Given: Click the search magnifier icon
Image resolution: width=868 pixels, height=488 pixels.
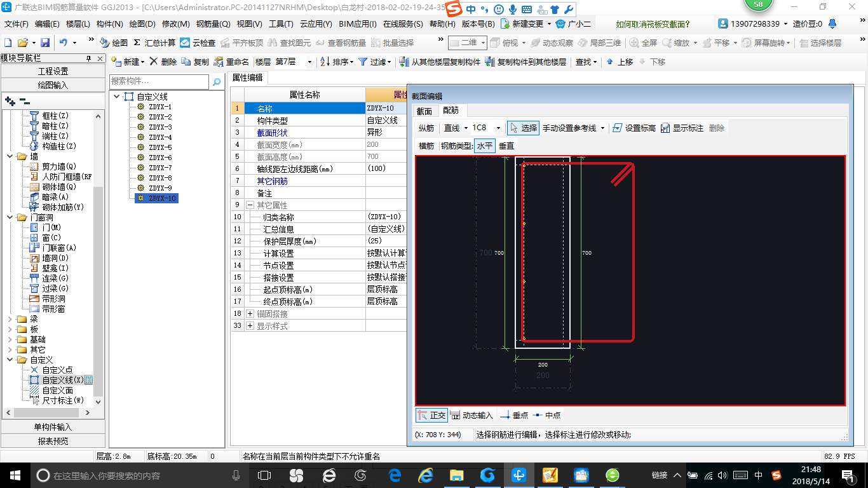Looking at the screenshot, I should click(x=217, y=82).
